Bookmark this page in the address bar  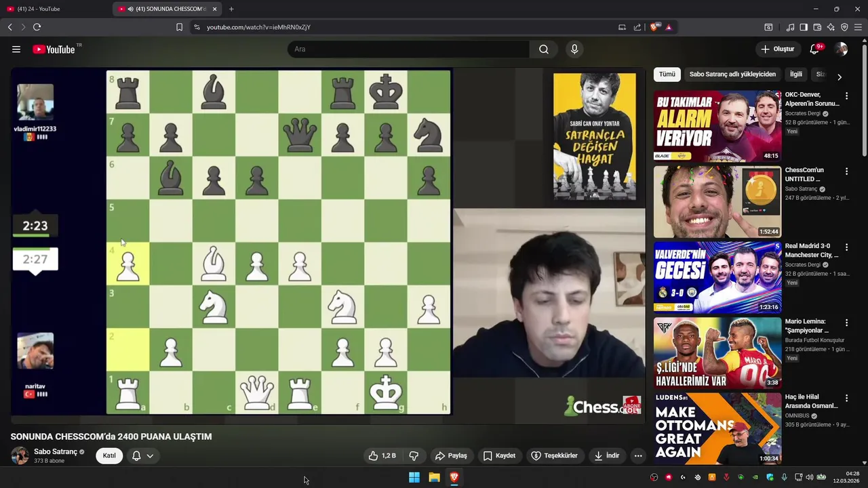point(179,27)
